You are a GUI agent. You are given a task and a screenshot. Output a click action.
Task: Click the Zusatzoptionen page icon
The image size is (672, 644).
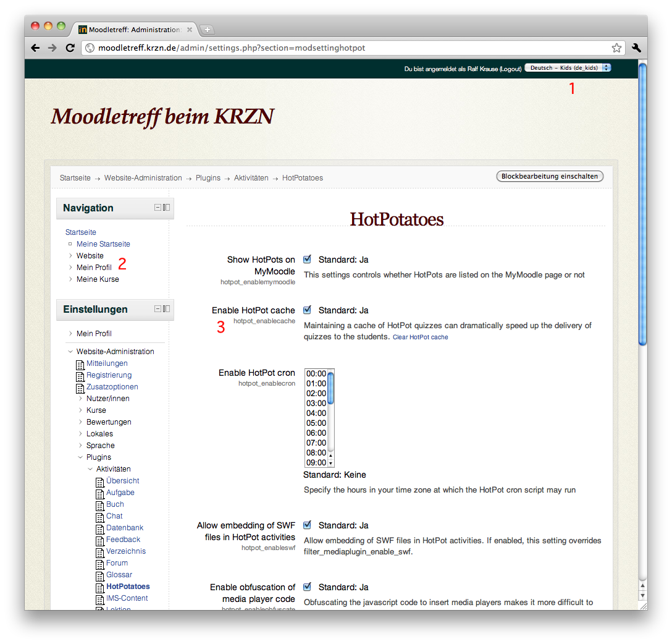click(x=80, y=388)
